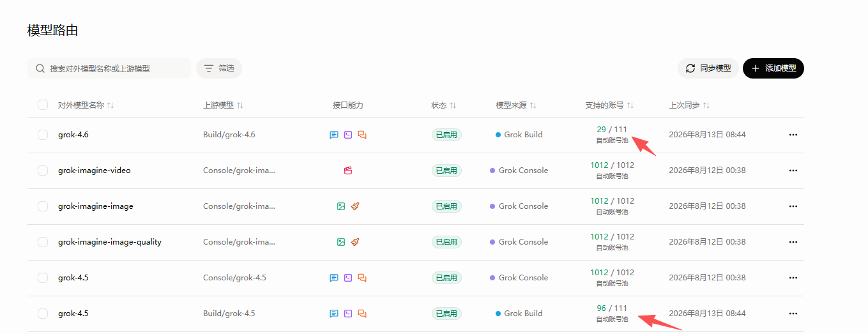Sort by 上次同步 column arrows

click(x=706, y=105)
